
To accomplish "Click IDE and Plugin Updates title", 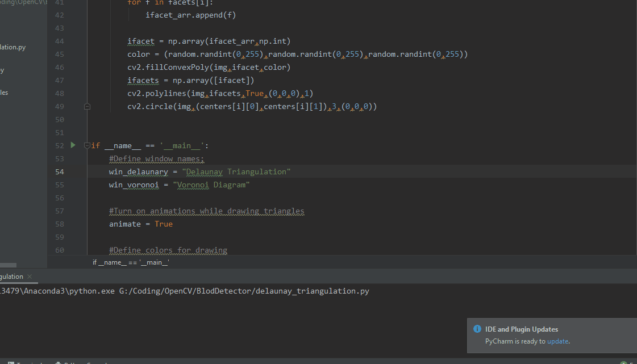I will (x=522, y=329).
